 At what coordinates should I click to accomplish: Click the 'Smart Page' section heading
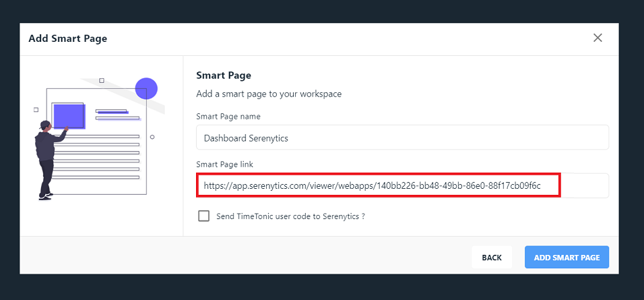(x=224, y=76)
